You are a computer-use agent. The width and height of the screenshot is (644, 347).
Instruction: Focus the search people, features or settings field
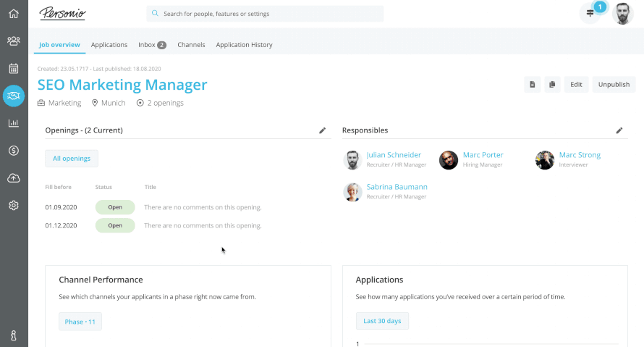[268, 14]
